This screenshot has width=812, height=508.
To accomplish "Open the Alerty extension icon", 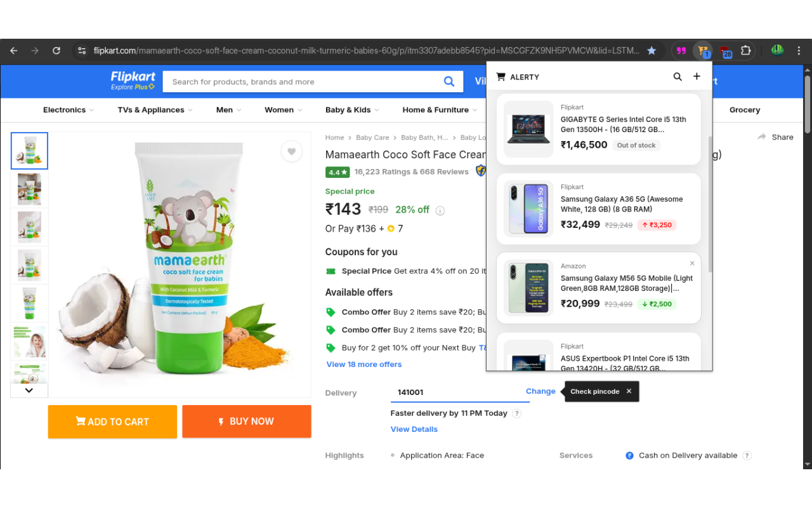I will pyautogui.click(x=702, y=50).
